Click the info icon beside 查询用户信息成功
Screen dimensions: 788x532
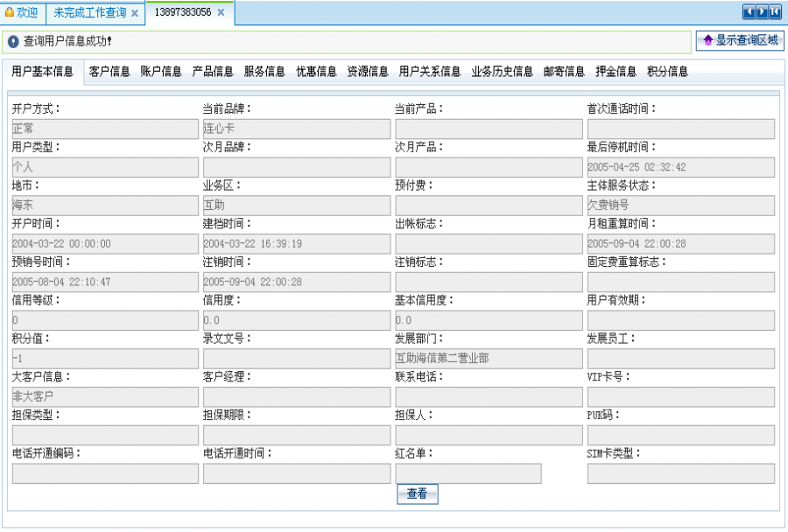(x=13, y=41)
